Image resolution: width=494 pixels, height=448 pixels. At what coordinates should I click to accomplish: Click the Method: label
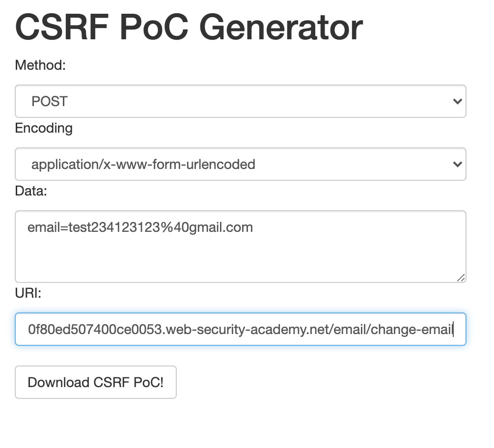point(40,65)
